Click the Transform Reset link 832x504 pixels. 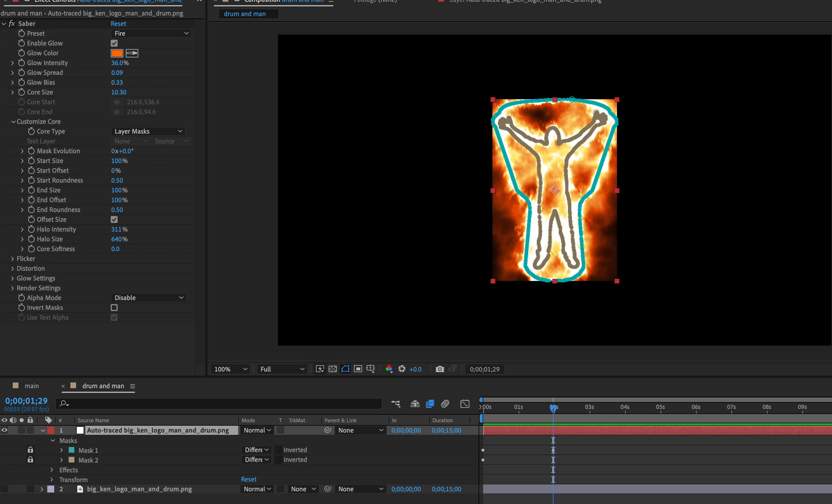point(249,479)
